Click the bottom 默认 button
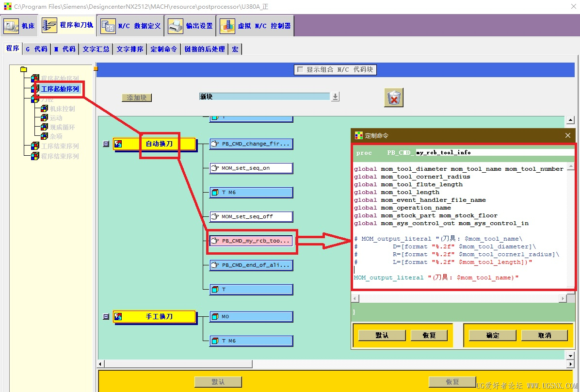Image resolution: width=580 pixels, height=392 pixels. (x=218, y=382)
